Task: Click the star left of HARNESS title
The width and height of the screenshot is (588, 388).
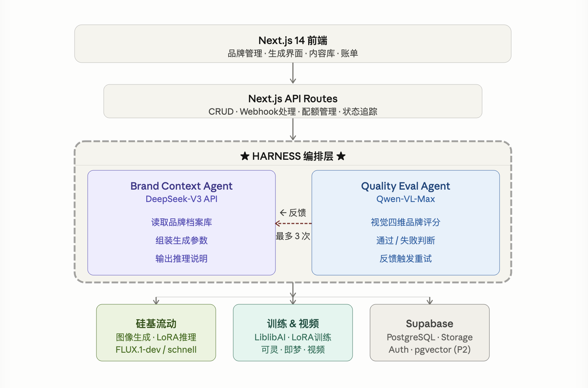Action: click(245, 156)
